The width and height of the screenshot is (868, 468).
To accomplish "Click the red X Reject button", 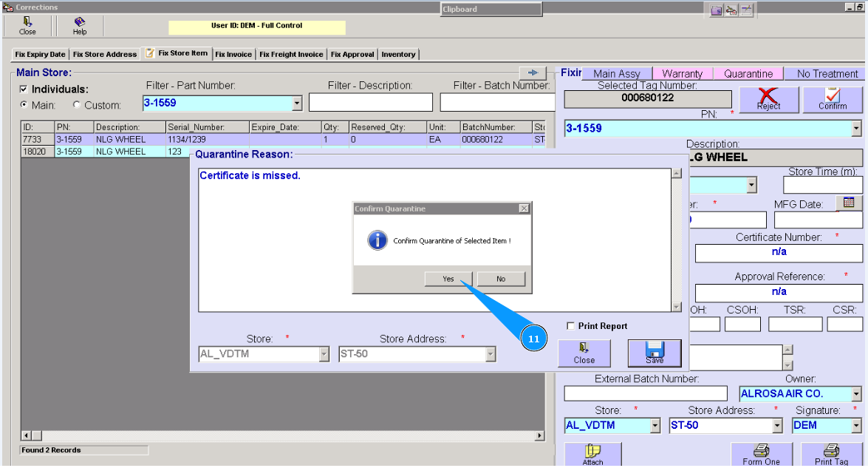I will (x=768, y=100).
